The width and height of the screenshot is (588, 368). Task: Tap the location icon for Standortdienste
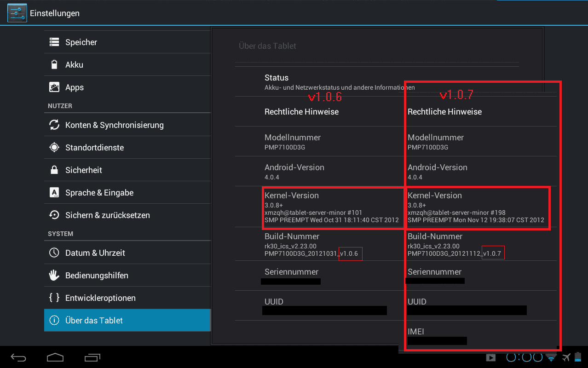click(54, 148)
